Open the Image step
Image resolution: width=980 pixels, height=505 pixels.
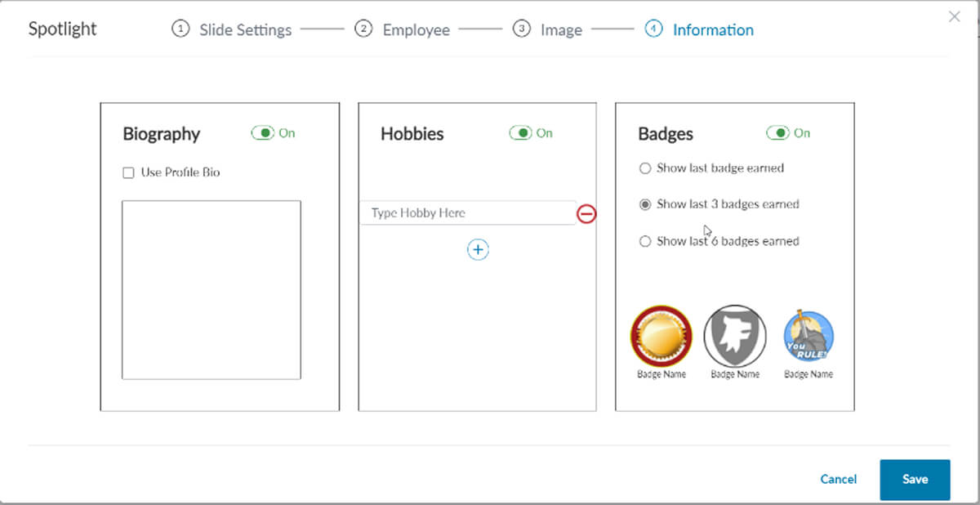548,30
